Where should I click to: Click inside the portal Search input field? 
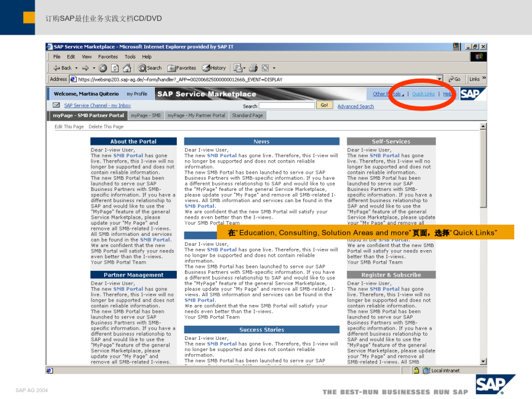287,106
